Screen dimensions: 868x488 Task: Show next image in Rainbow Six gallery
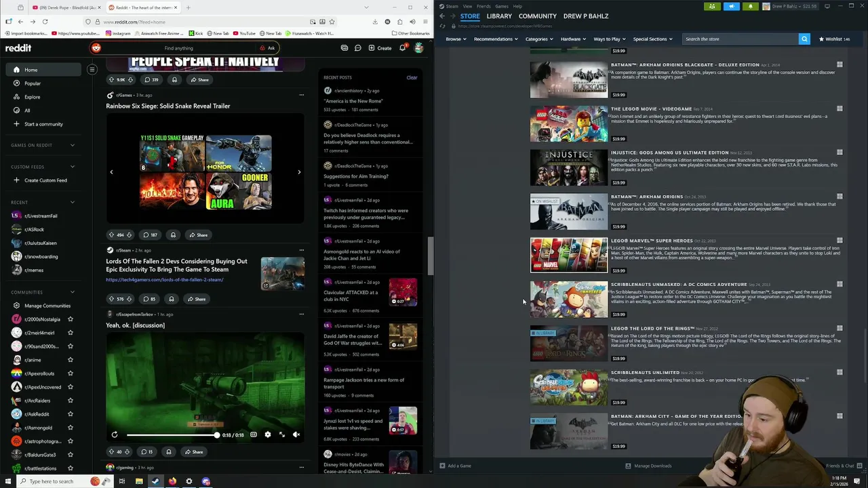coord(299,172)
